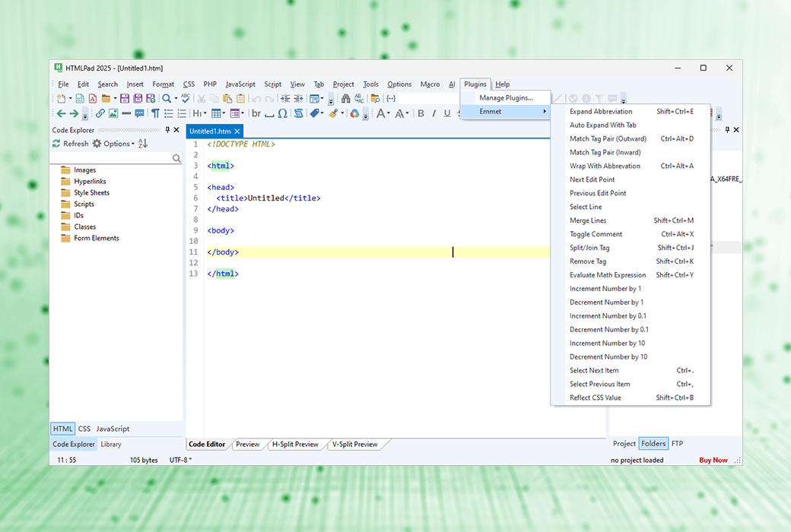Select Toggle Comment in Emmet menu
The width and height of the screenshot is (791, 532).
click(x=596, y=234)
